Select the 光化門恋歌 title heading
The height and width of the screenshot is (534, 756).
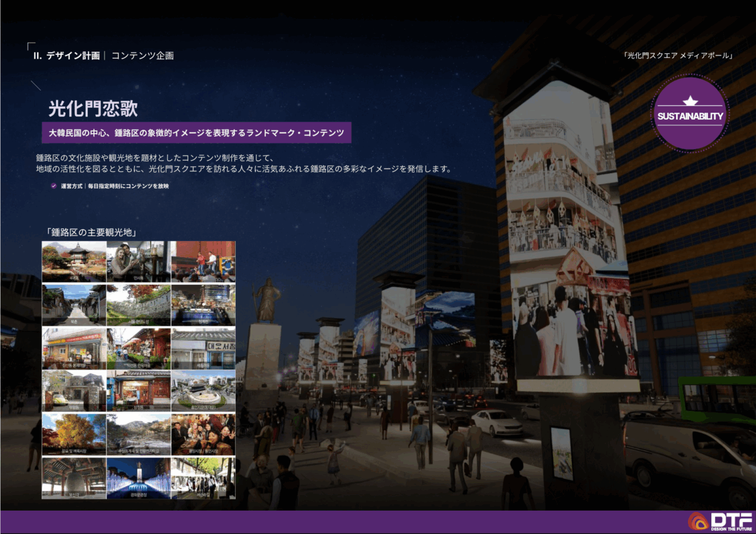pos(93,108)
